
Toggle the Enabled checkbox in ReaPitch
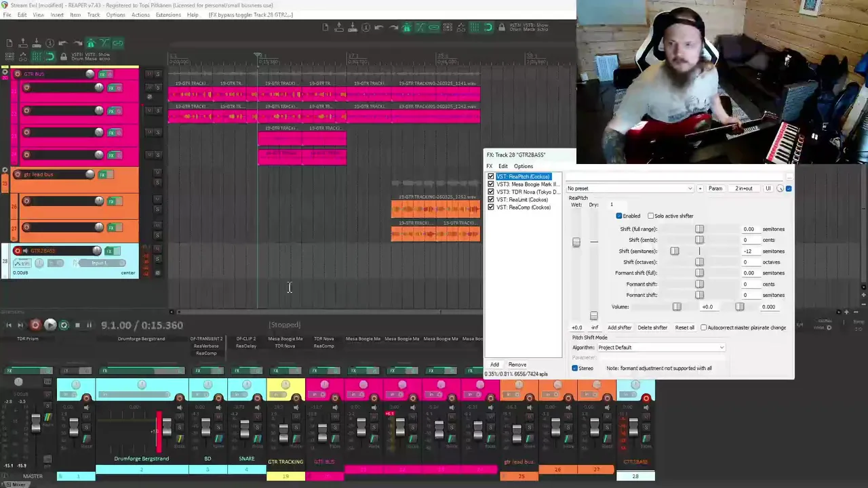click(x=619, y=216)
